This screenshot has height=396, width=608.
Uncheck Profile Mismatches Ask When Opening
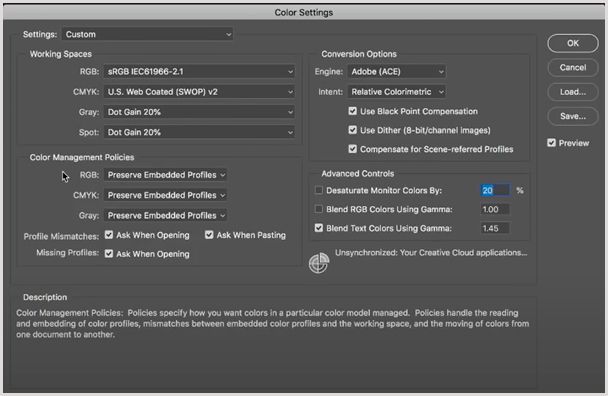(109, 235)
